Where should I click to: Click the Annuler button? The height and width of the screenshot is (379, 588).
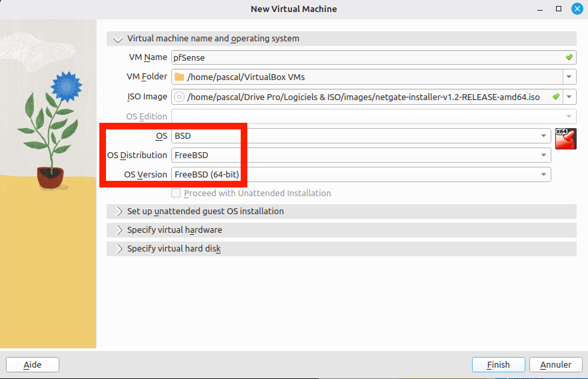coord(556,365)
